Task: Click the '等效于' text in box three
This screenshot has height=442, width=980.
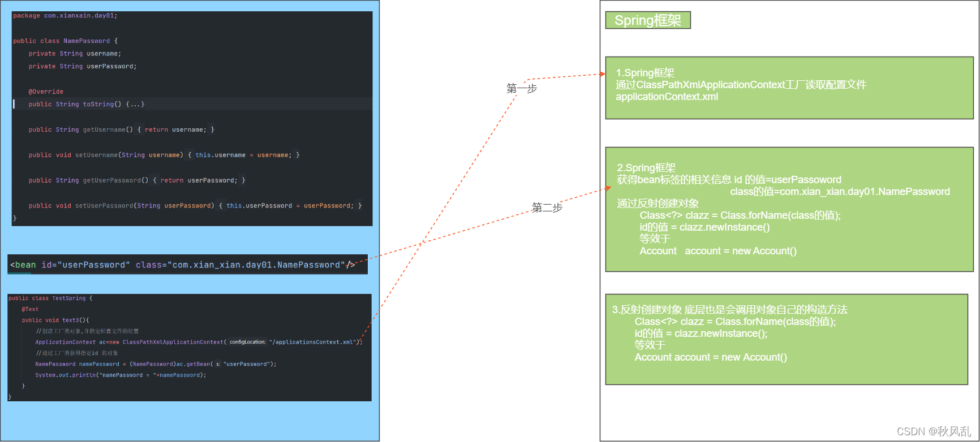Action: [x=650, y=345]
